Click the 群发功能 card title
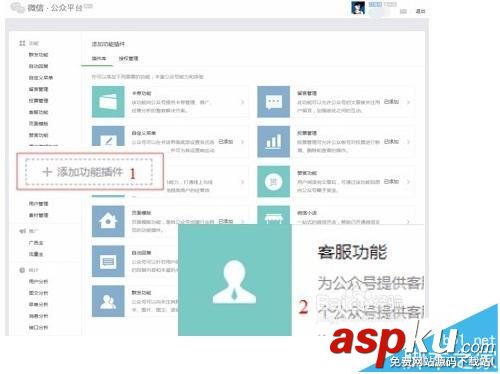 pyautogui.click(x=141, y=293)
